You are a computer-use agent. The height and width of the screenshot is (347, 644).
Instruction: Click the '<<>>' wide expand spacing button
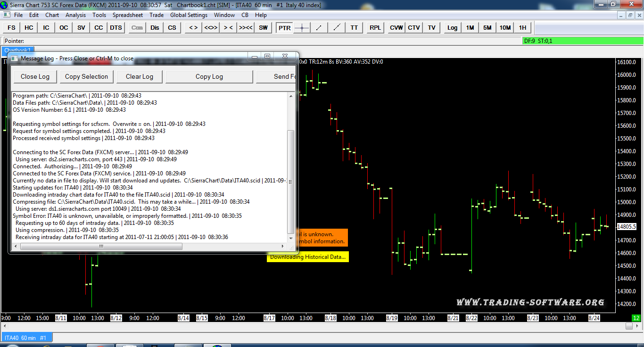coord(211,28)
